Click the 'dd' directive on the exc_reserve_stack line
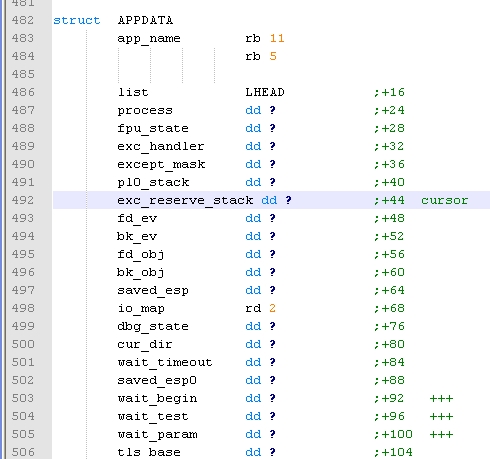 point(269,200)
